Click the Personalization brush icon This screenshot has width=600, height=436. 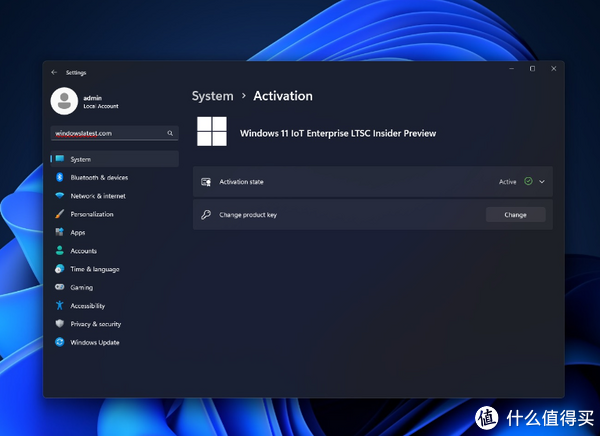[60, 214]
